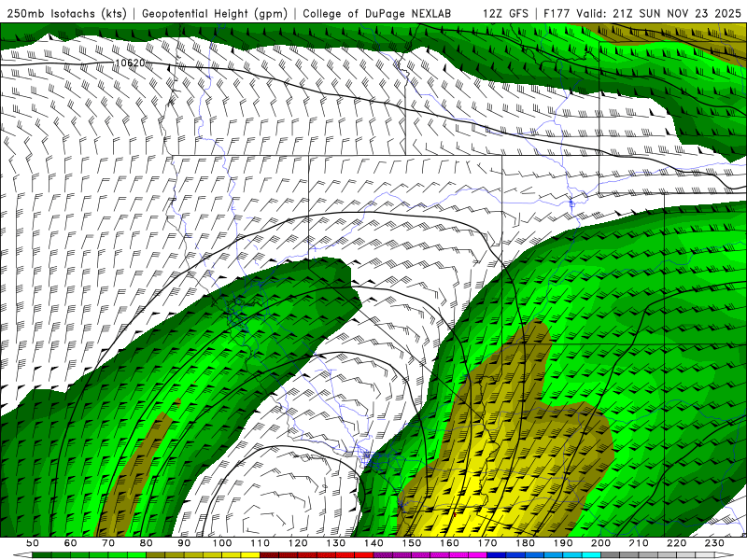Click the "110" legend value
This screenshot has width=747, height=560.
(261, 543)
